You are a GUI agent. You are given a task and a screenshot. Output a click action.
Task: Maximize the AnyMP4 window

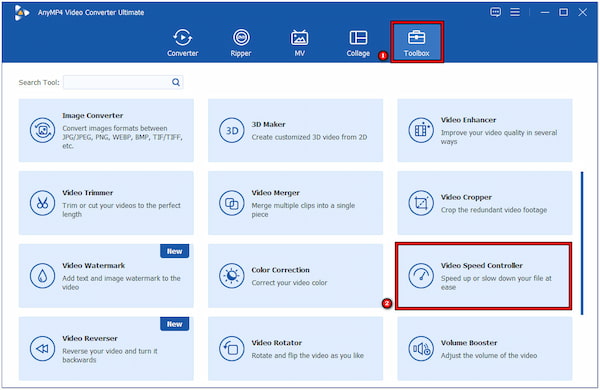pos(563,12)
